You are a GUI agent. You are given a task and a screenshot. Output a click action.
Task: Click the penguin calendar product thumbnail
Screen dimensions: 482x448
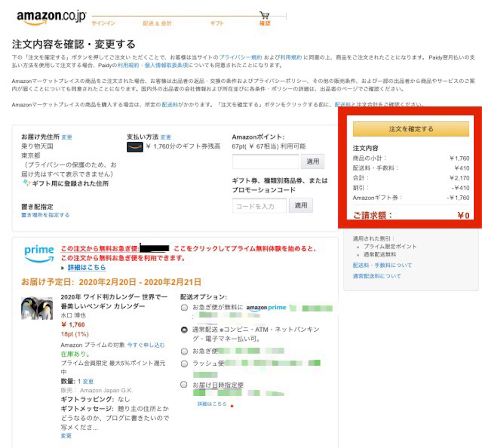[x=37, y=308]
